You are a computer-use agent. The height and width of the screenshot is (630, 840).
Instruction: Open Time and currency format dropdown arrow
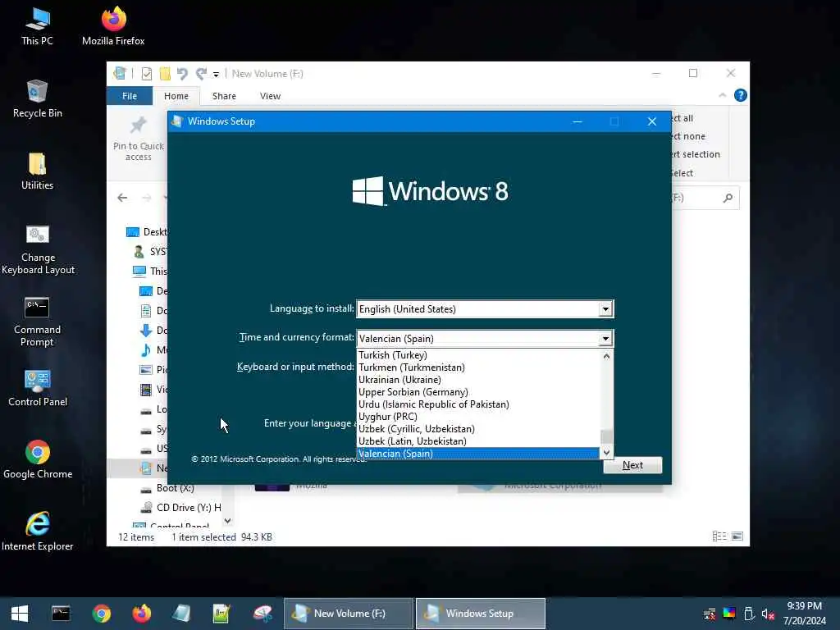coord(605,339)
